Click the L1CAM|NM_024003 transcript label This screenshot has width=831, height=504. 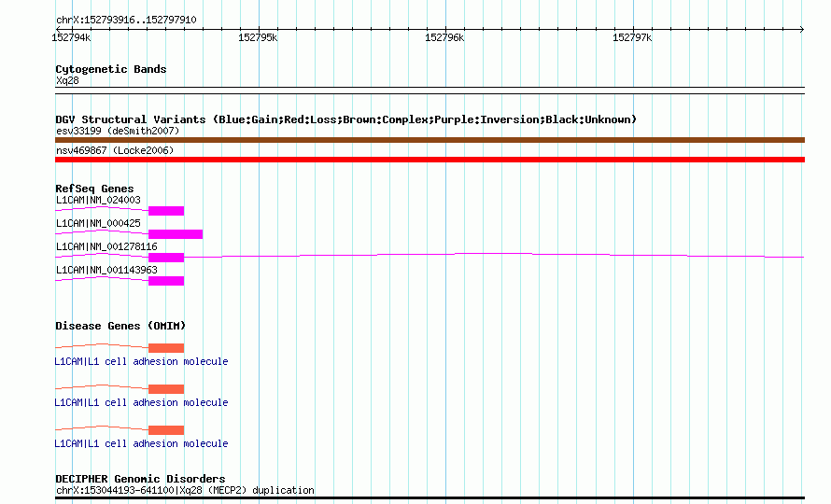[99, 201]
